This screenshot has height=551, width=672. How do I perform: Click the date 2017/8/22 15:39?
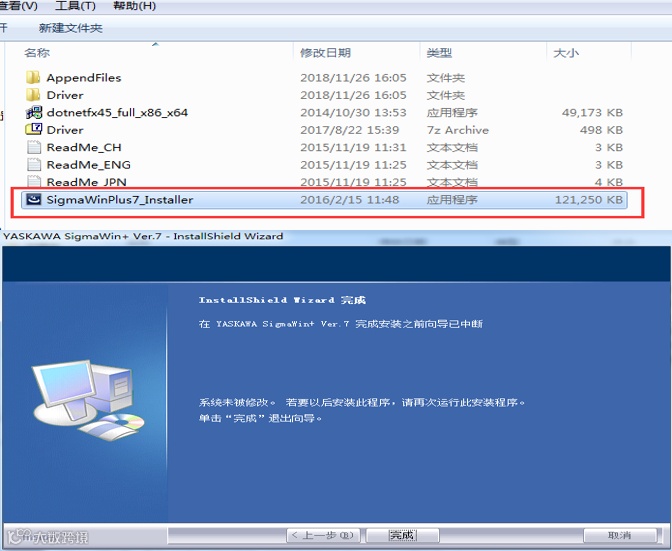pos(350,130)
